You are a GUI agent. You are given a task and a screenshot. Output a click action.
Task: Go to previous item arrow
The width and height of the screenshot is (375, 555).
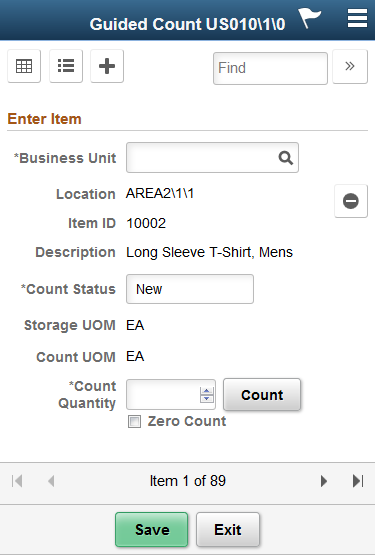(51, 481)
